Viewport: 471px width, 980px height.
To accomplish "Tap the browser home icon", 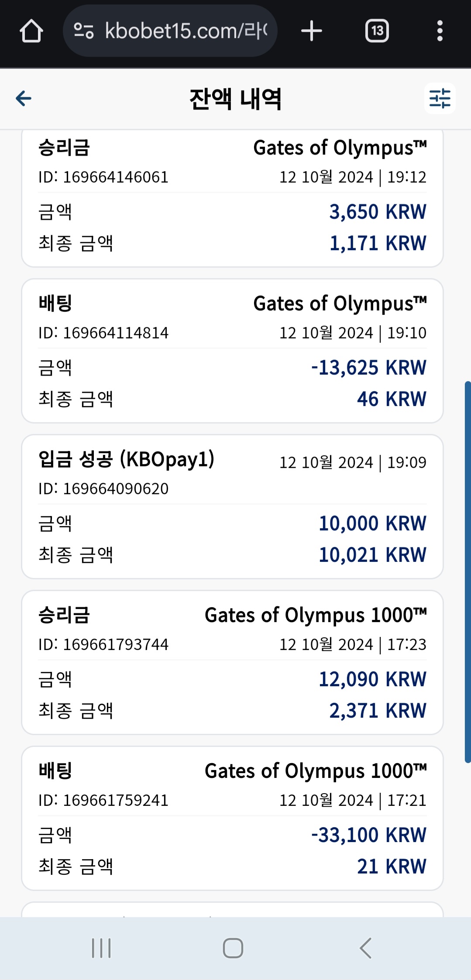I will [x=31, y=31].
